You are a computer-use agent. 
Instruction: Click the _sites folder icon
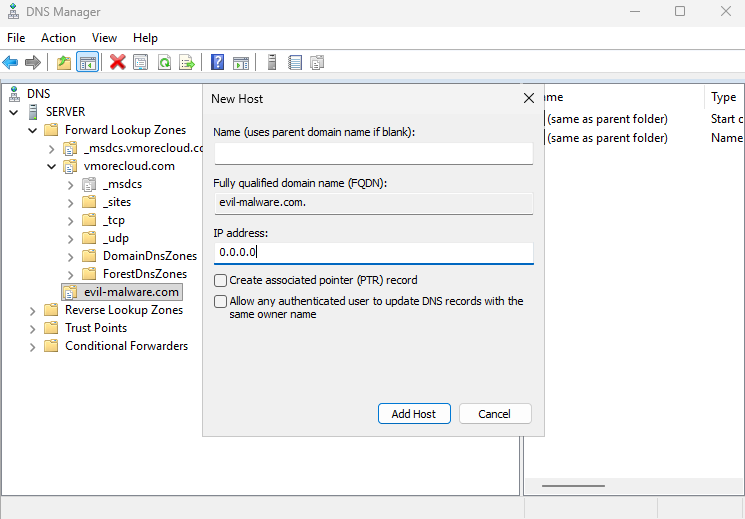[x=89, y=202]
